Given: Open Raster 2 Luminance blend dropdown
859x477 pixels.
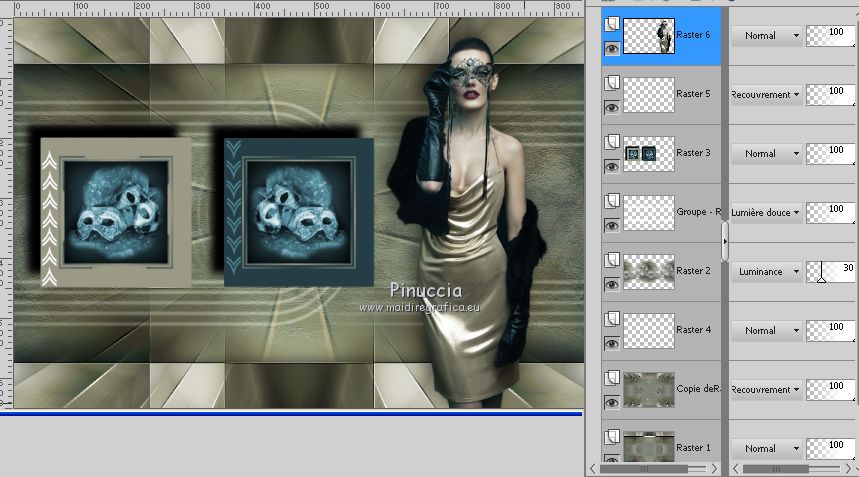Looking at the screenshot, I should 766,272.
